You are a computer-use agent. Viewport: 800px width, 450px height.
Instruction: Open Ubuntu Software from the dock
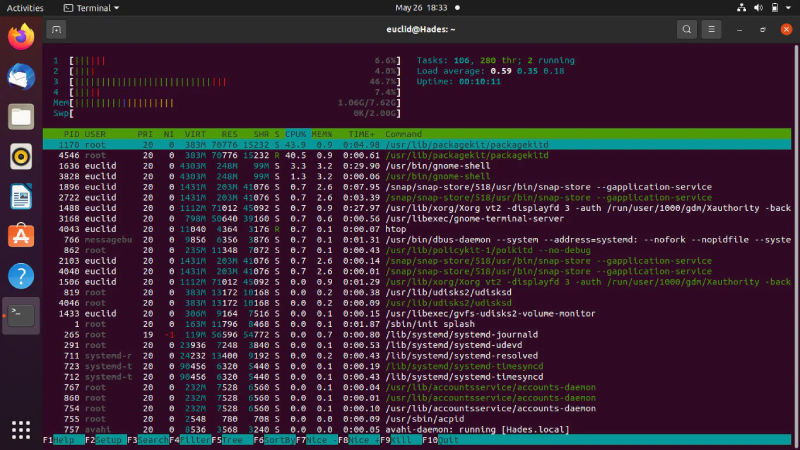coord(21,236)
